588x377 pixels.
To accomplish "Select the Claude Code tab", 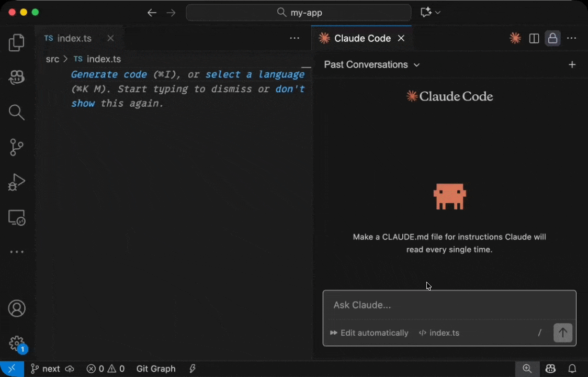I will pyautogui.click(x=362, y=38).
